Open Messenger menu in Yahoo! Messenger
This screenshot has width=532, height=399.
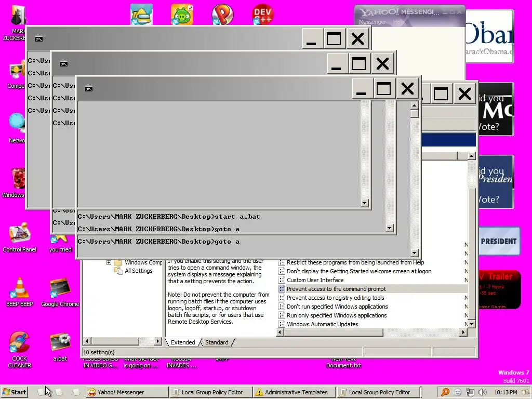point(372,22)
